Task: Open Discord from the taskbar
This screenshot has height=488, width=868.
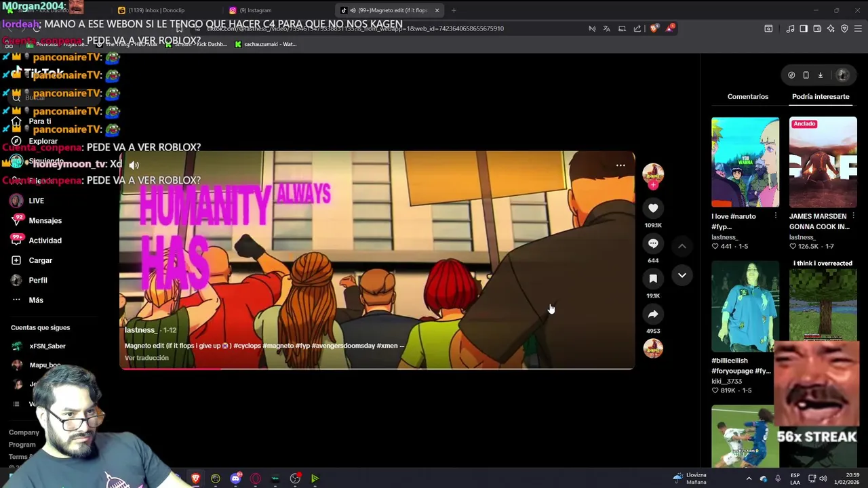Action: point(235,479)
